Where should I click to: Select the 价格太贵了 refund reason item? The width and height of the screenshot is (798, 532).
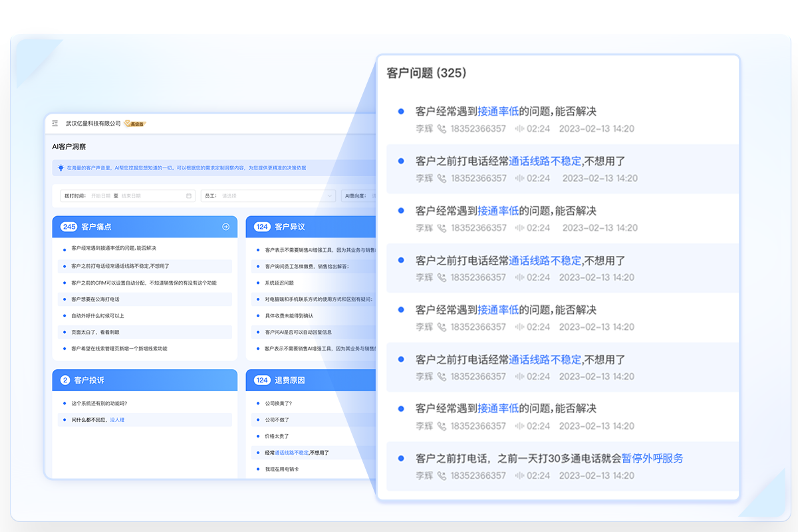pos(277,436)
